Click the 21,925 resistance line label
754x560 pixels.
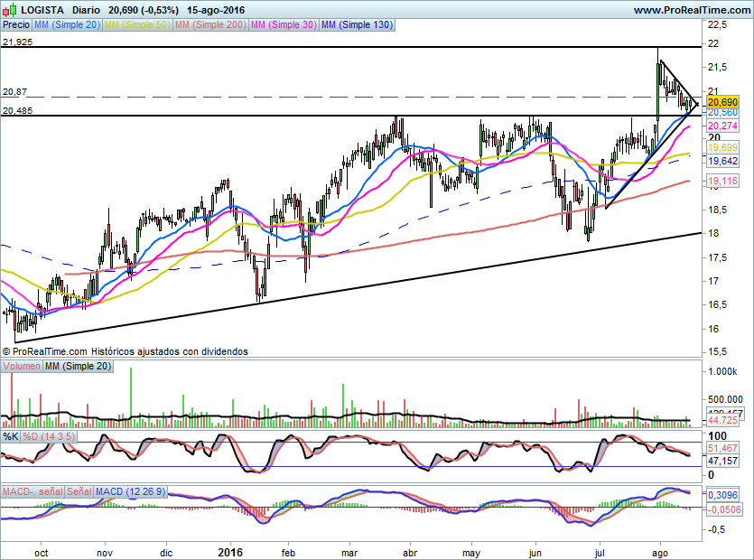[x=17, y=42]
